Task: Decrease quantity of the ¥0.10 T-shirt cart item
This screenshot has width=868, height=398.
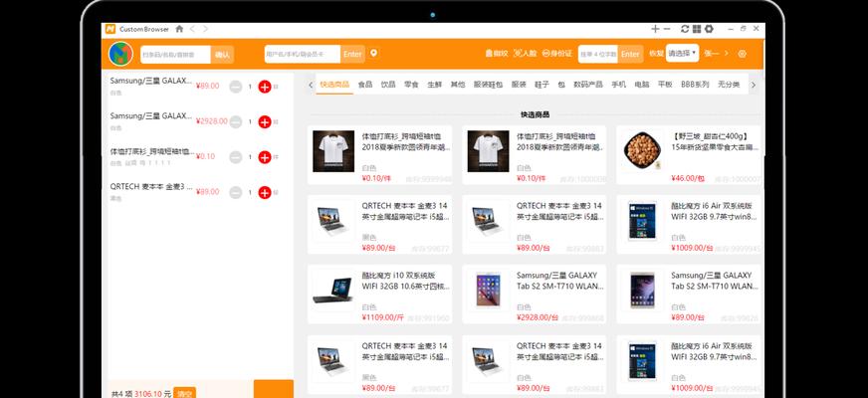Action: [x=236, y=157]
